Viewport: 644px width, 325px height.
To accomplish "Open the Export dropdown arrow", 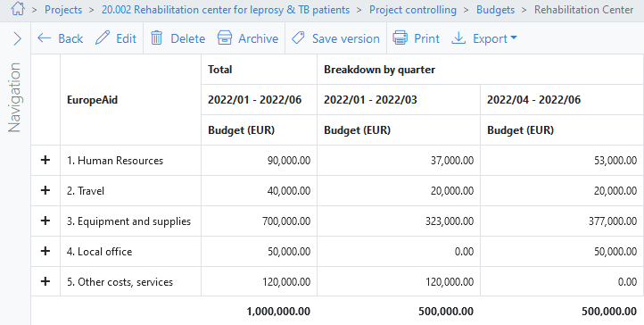I will [514, 38].
